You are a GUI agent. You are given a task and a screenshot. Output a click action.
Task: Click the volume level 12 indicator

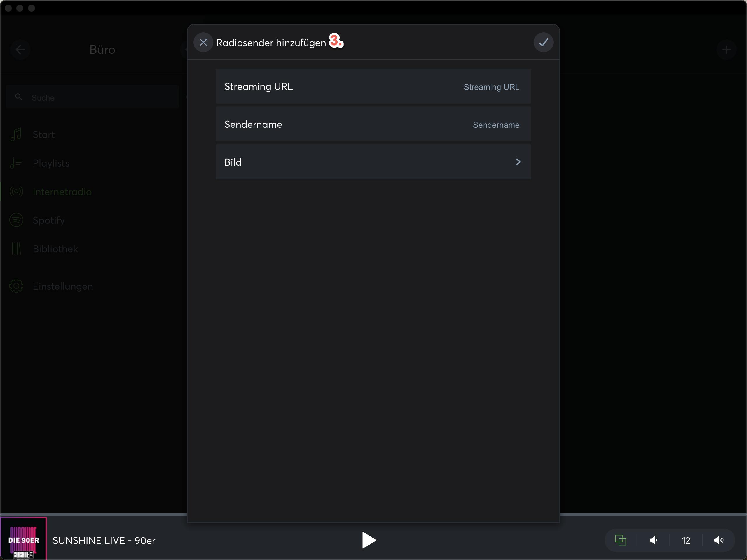coord(685,540)
